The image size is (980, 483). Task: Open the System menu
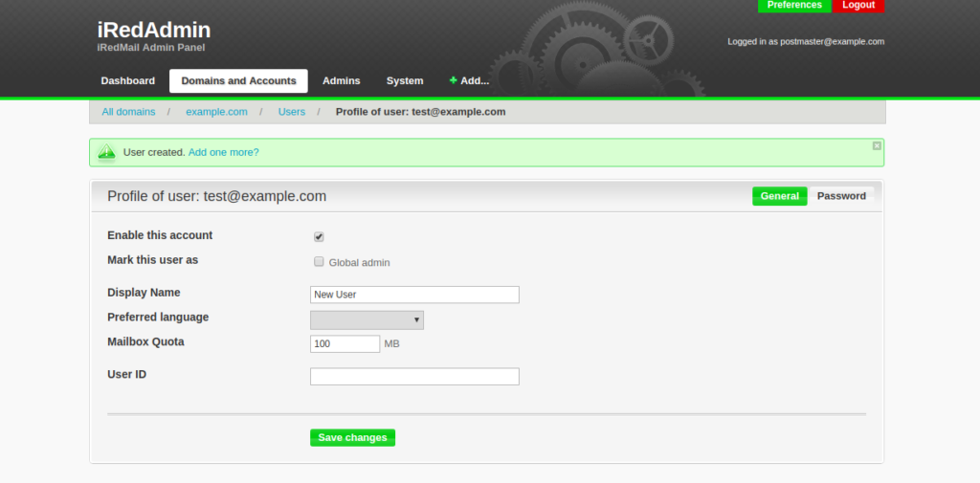405,81
